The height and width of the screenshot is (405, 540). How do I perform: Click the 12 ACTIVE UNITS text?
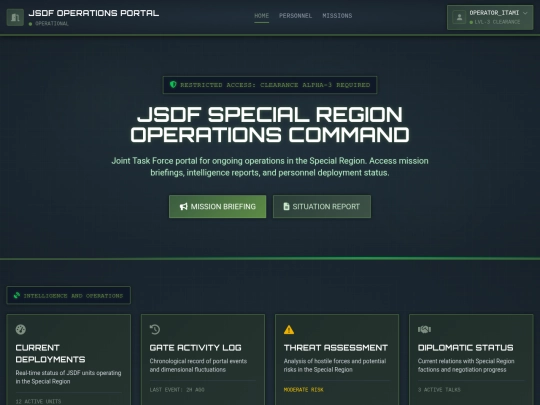tap(38, 402)
